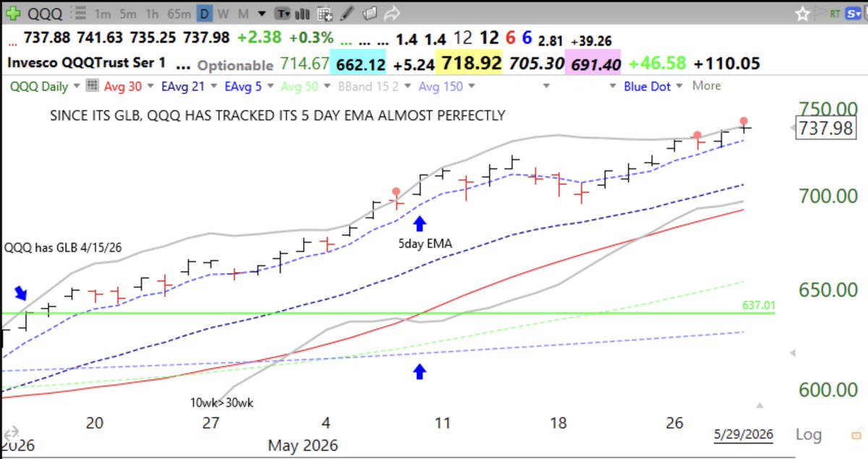Click the 5/29/2026 date label
This screenshot has width=868, height=459.
pos(744,434)
